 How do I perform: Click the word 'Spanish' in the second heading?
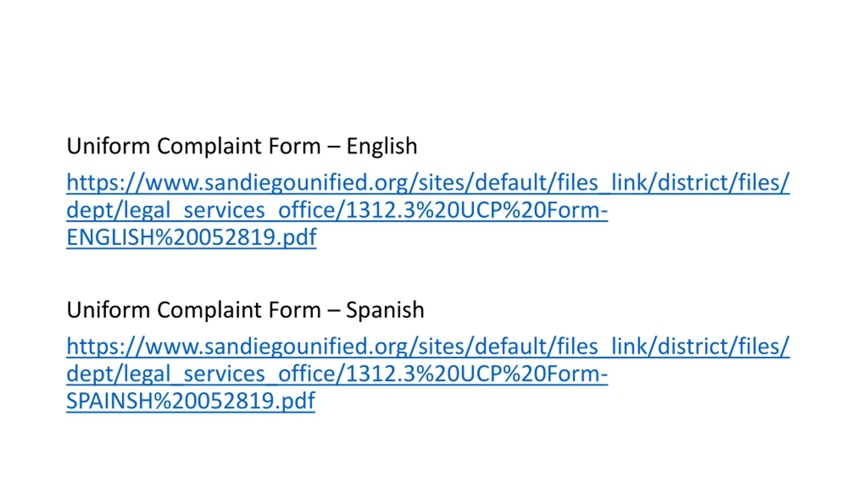(385, 310)
